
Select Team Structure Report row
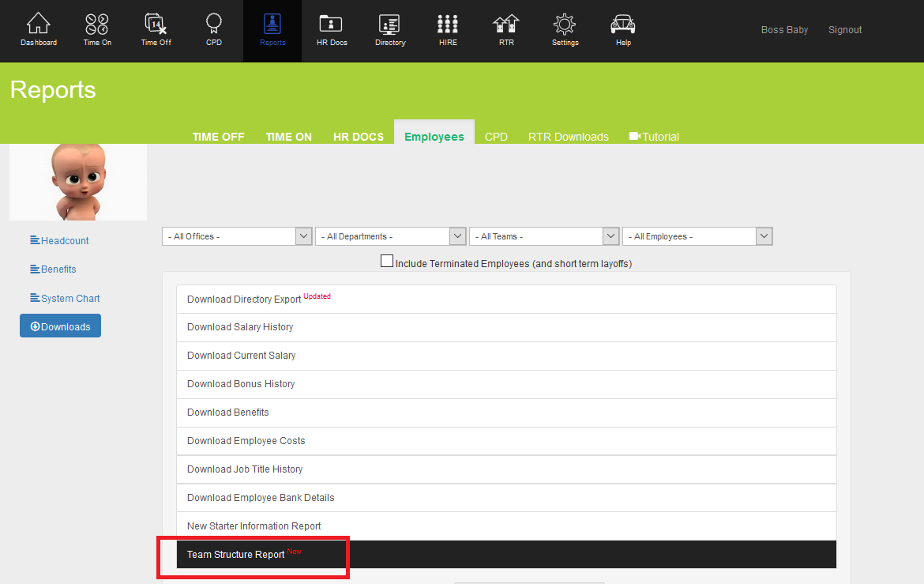pos(505,555)
